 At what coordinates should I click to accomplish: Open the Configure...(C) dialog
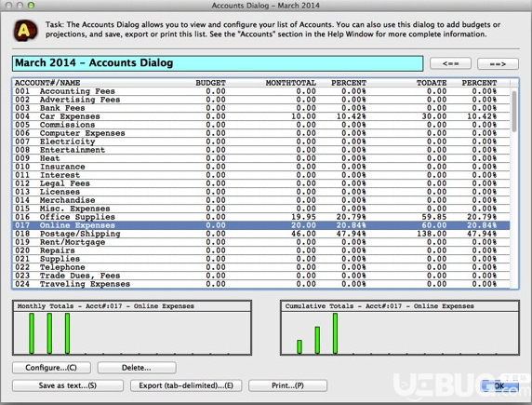coord(51,368)
